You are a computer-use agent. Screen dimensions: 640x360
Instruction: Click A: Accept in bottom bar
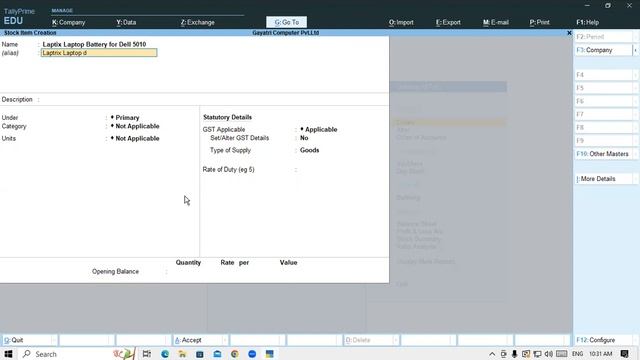(200, 340)
